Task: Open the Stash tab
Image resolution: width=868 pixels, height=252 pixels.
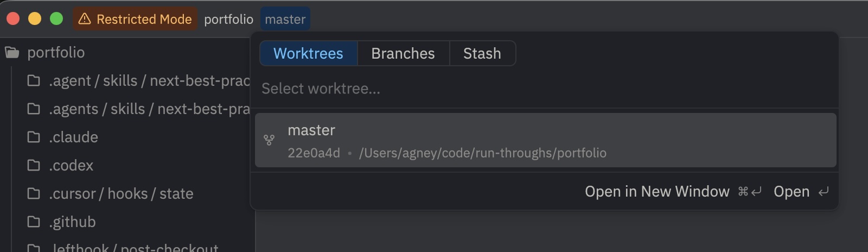Action: [x=482, y=53]
